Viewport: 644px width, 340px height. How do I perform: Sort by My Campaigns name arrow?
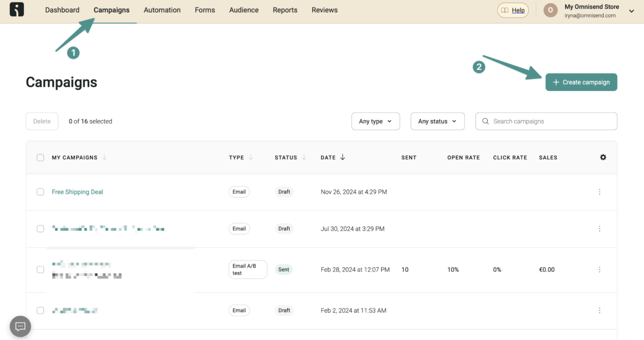[104, 157]
